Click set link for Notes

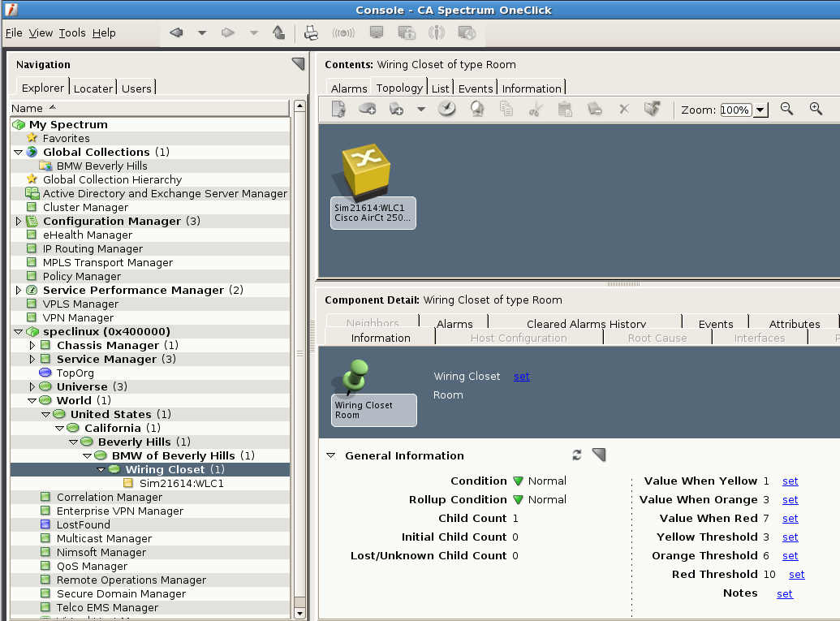point(785,593)
